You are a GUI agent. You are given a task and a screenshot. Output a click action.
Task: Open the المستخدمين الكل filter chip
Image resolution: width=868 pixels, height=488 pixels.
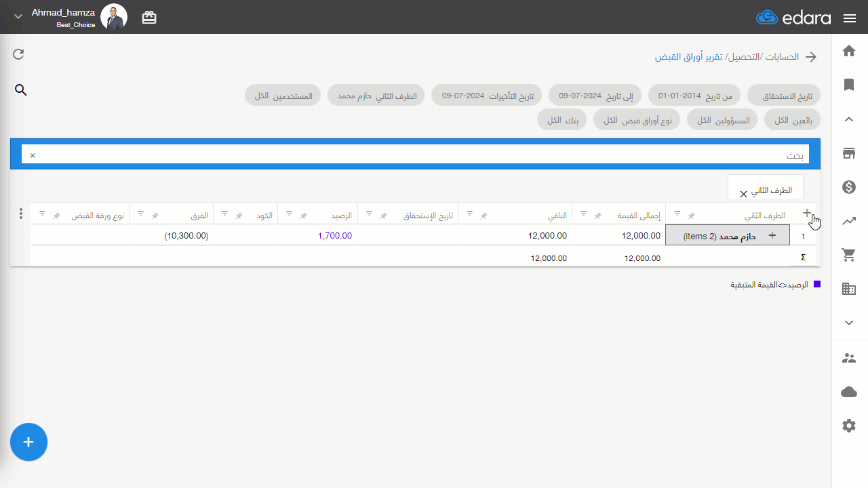[283, 96]
